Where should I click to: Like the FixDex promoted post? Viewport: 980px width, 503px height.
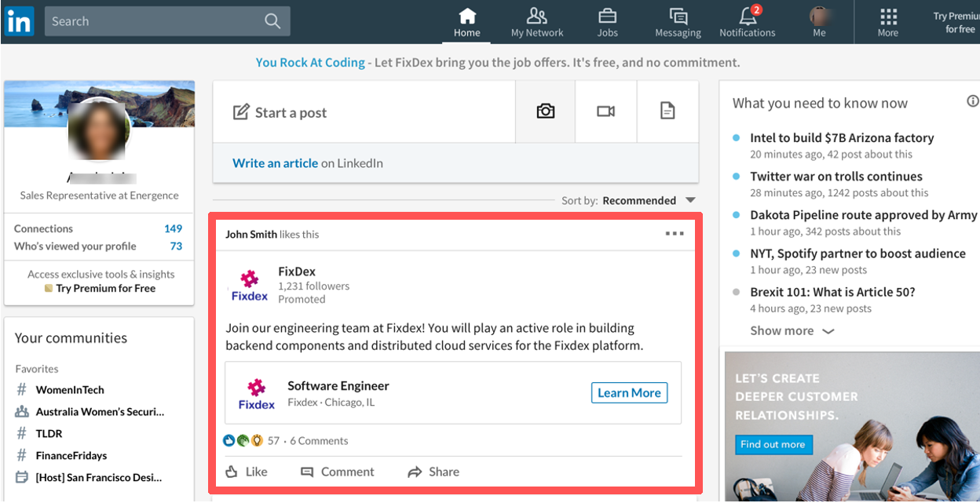(247, 472)
